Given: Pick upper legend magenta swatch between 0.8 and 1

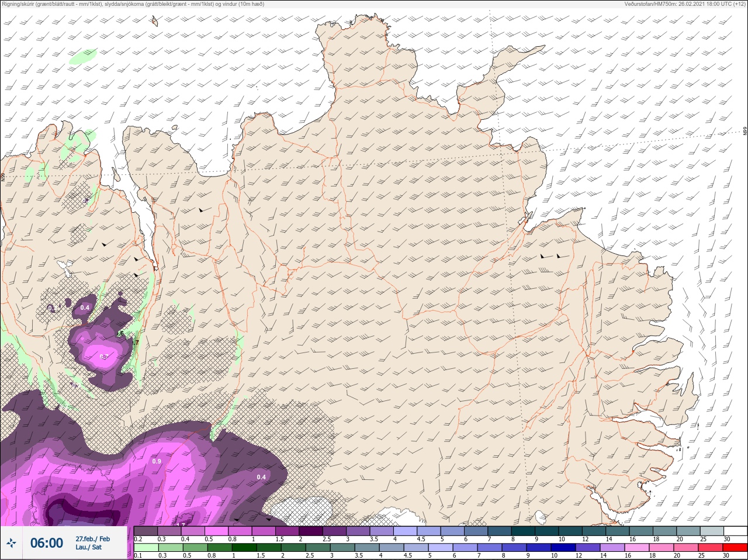Looking at the screenshot, I should (240, 531).
